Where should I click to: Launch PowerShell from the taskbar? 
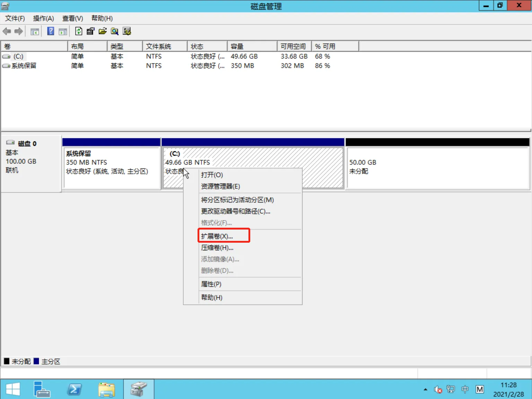tap(74, 389)
